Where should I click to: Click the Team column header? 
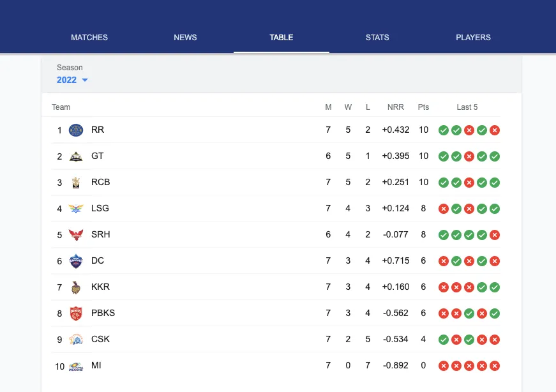[x=61, y=107]
